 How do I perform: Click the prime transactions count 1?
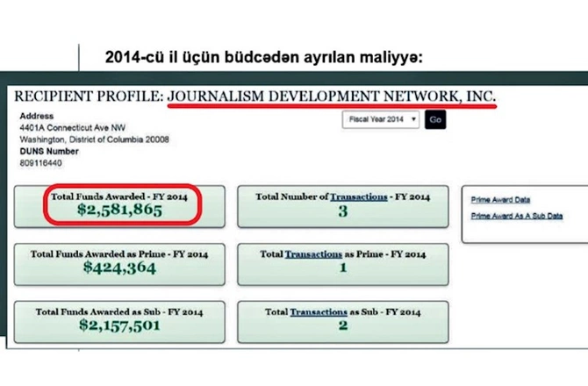point(343,268)
